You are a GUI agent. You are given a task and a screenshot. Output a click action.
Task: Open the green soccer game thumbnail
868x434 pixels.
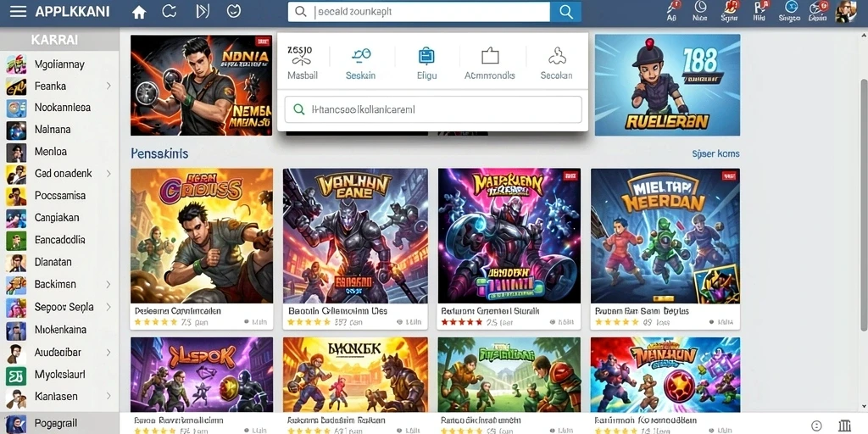point(509,374)
